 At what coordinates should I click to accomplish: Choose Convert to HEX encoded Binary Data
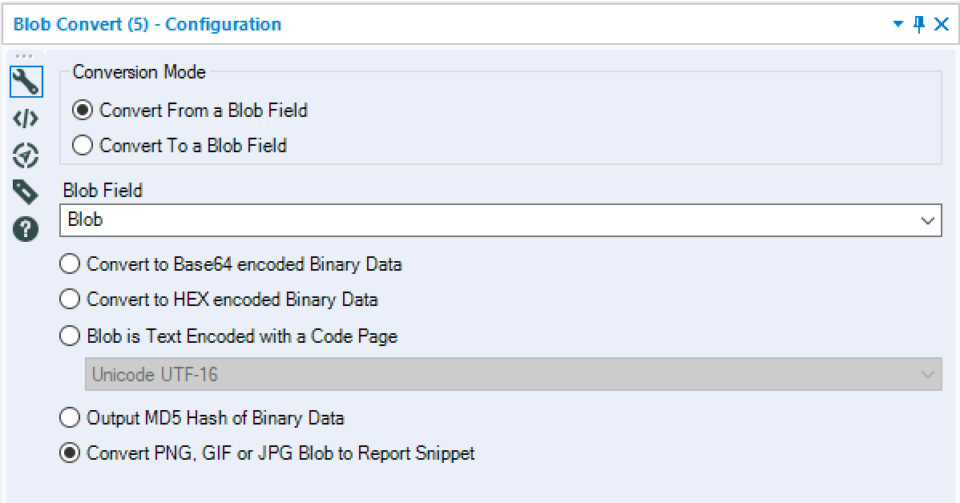click(70, 299)
